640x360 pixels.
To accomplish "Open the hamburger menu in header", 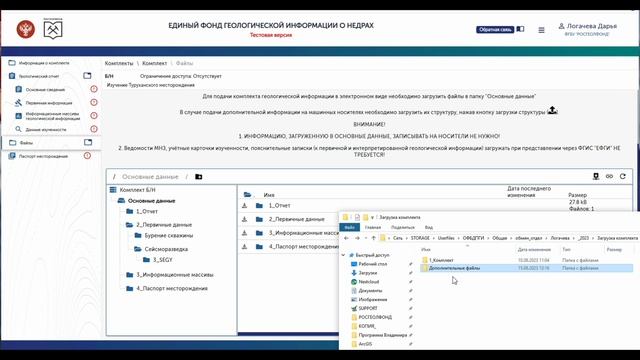I will pos(541,30).
